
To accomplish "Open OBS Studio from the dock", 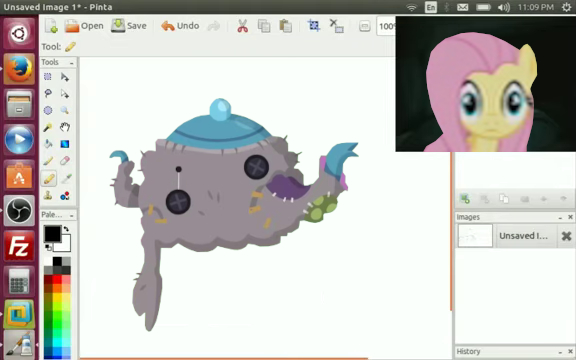I will click(19, 210).
